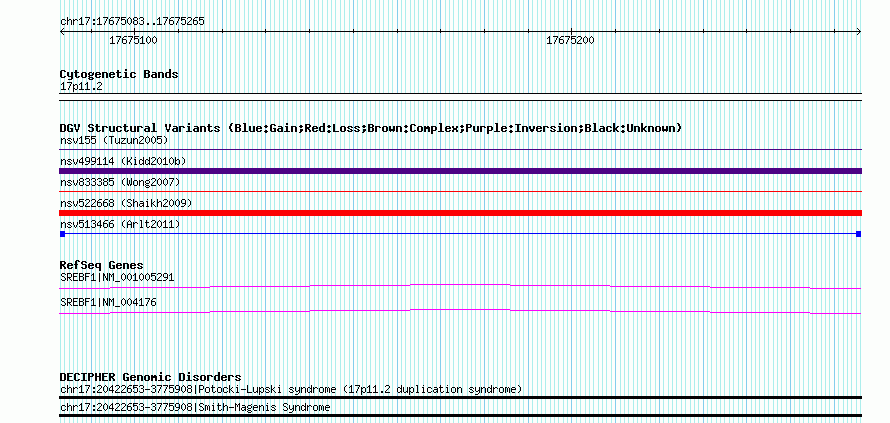Click the chr17:17675083..17675265 coordinate label
The width and height of the screenshot is (890, 423).
132,22
